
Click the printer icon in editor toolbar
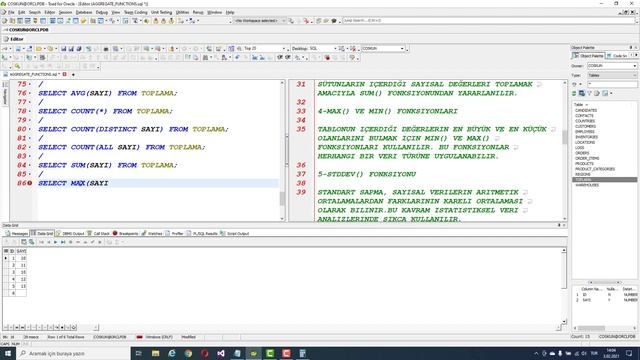pos(106,49)
